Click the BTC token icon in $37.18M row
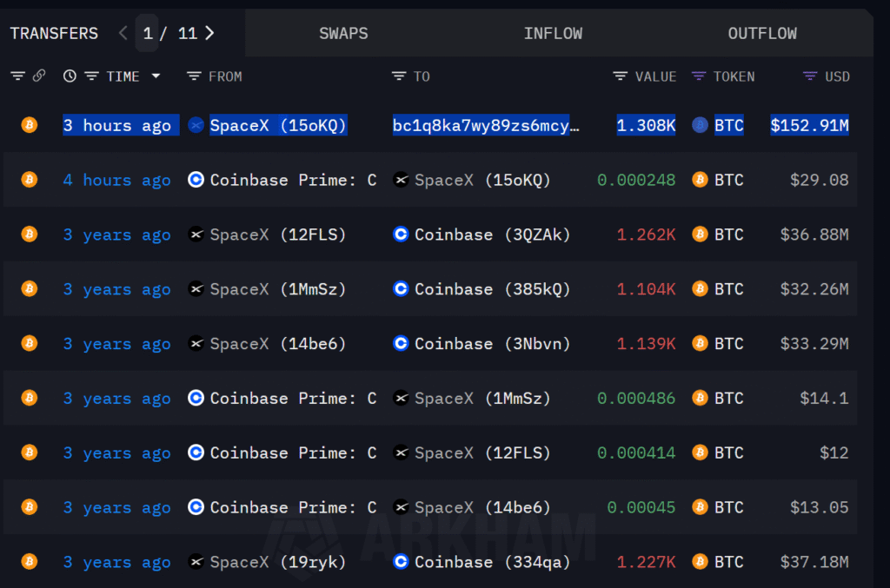 pos(700,561)
